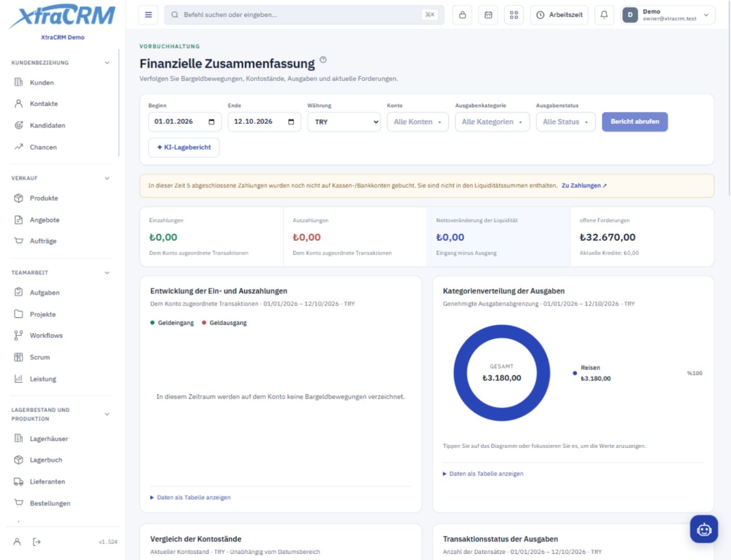
Task: Click the lock icon in top bar
Action: (x=462, y=15)
